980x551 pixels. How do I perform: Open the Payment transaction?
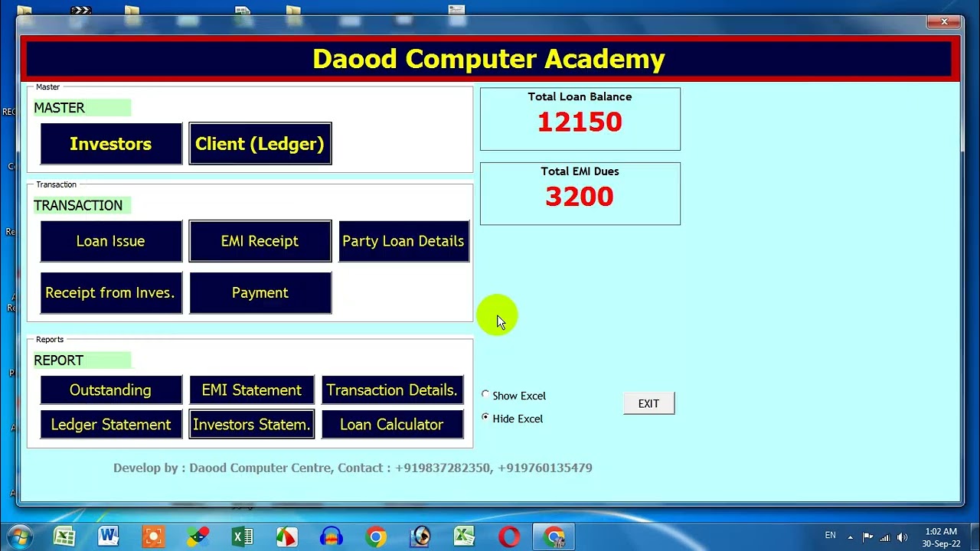tap(260, 293)
